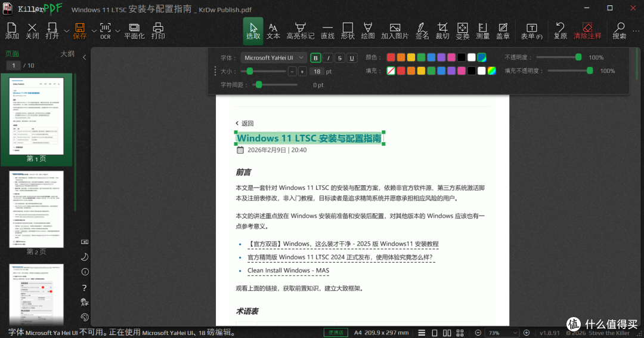Pick the yellow swatch in the 填充 row

pos(421,71)
